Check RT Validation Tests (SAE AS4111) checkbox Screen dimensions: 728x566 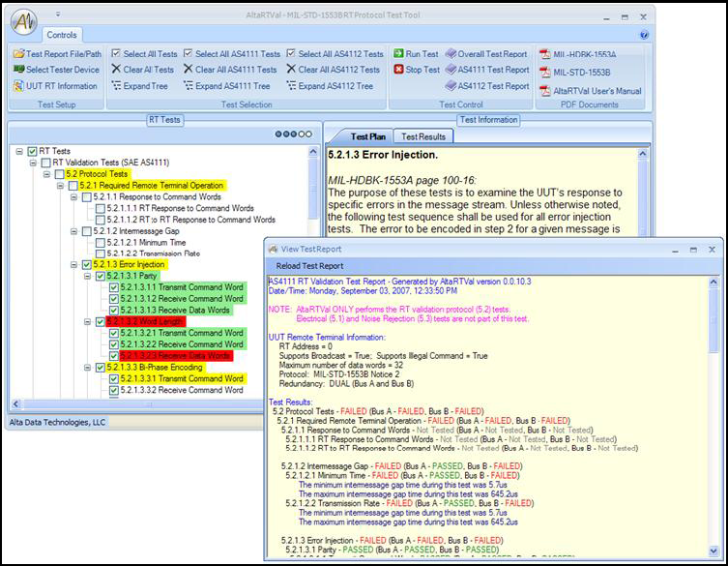[x=45, y=163]
